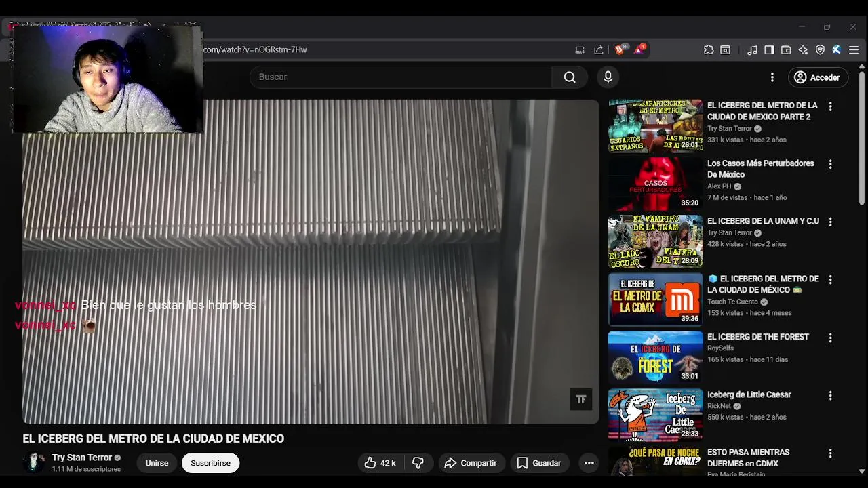
Task: Dislike the video with thumbs down
Action: [x=418, y=463]
